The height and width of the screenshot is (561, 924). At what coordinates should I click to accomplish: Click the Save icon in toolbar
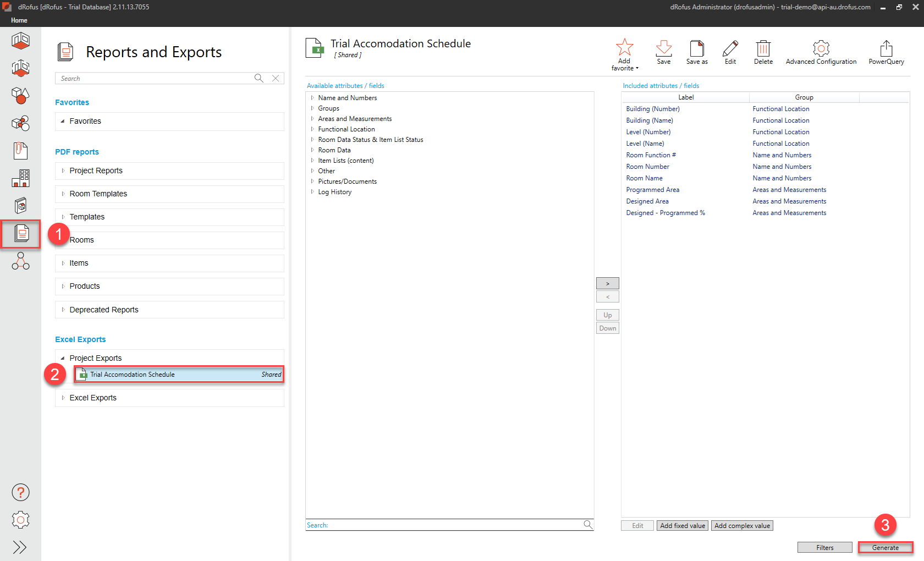click(x=664, y=49)
